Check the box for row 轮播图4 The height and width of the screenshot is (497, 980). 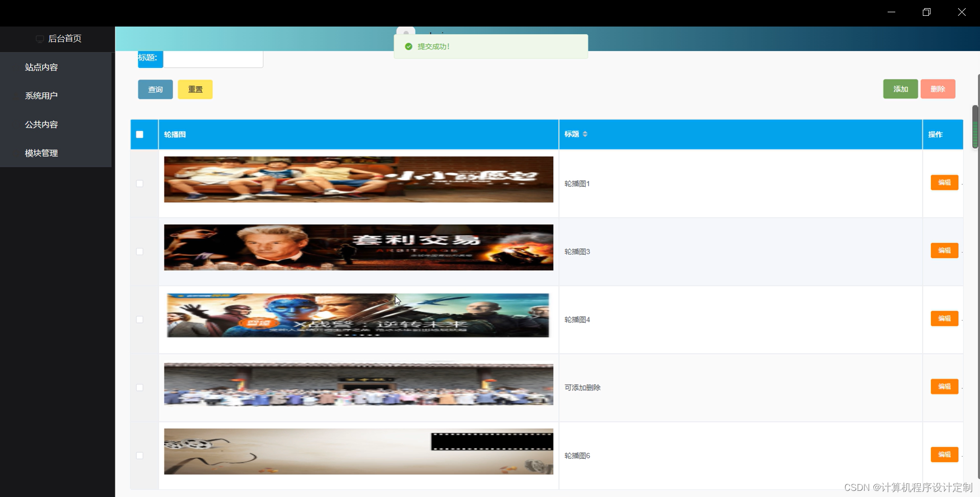click(140, 319)
